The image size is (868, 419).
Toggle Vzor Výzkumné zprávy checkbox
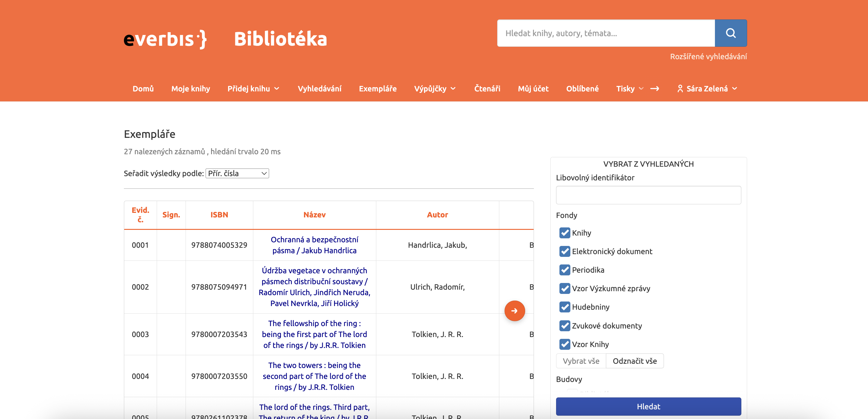[564, 288]
